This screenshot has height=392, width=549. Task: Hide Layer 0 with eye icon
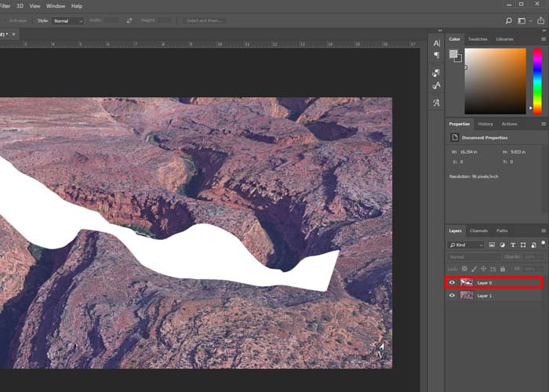pos(452,282)
